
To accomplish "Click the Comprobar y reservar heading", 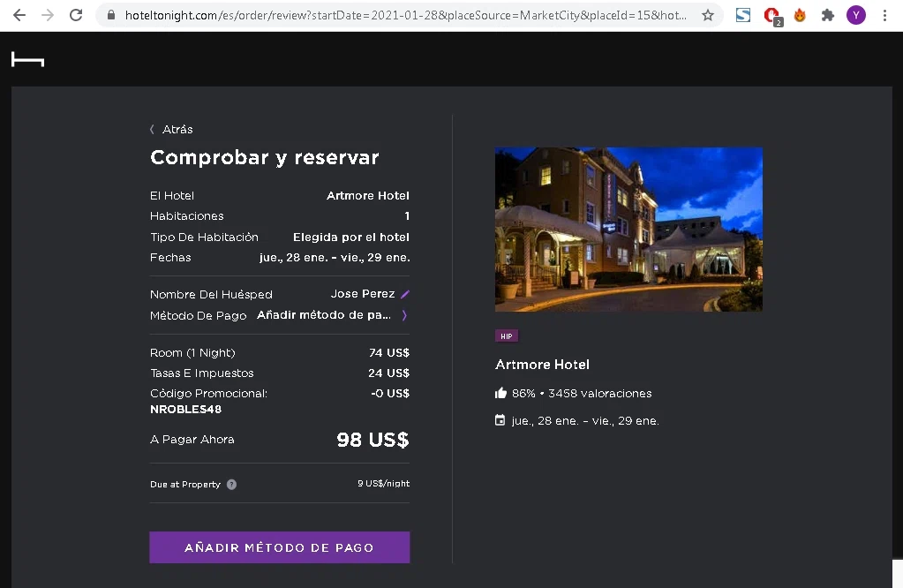I will coord(264,158).
